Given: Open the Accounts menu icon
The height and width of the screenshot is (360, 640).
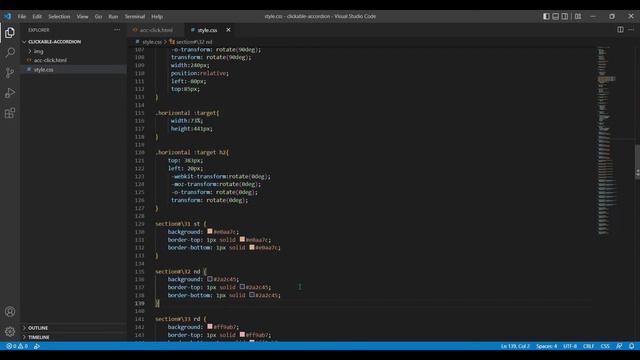Looking at the screenshot, I should (10, 312).
